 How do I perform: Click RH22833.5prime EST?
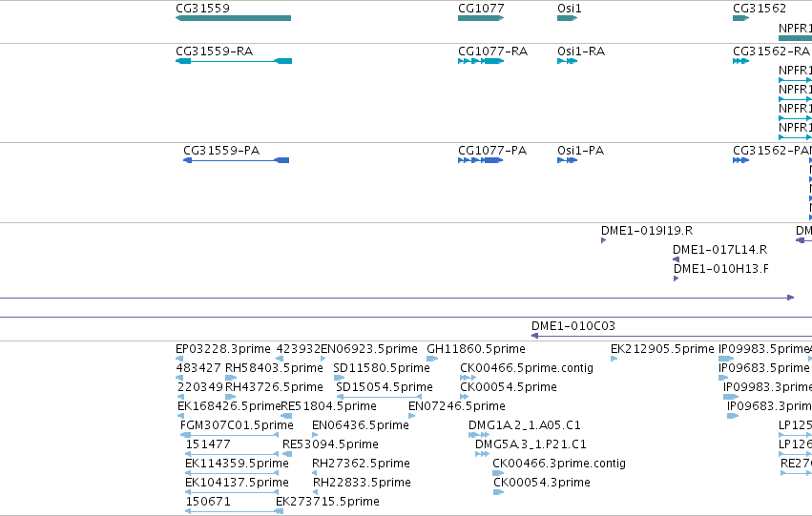coord(315,492)
